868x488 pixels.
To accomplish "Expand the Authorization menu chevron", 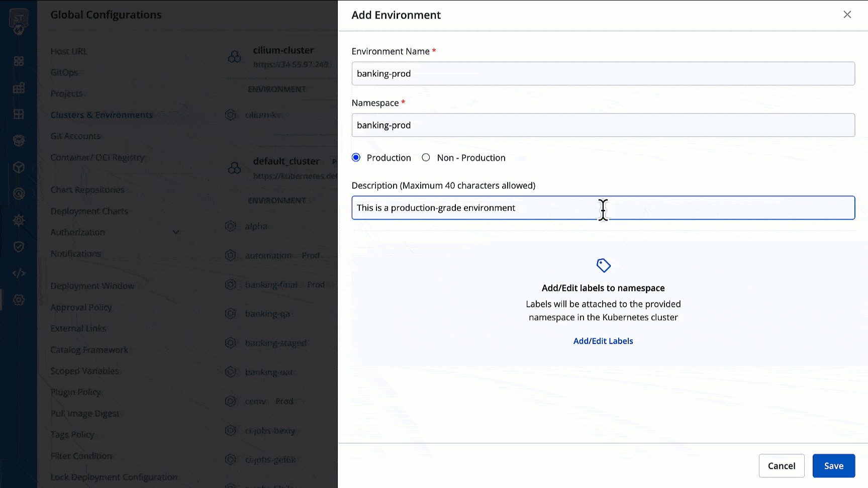I will point(176,232).
